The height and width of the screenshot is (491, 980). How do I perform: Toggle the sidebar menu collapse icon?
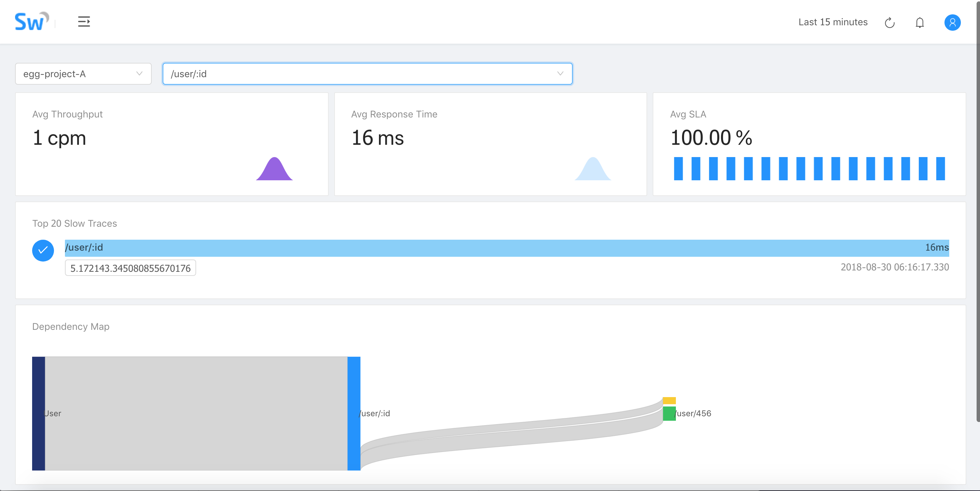84,22
